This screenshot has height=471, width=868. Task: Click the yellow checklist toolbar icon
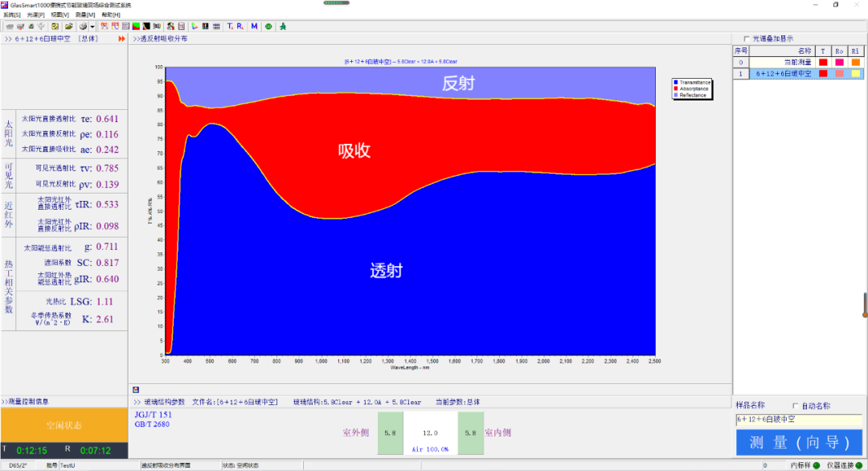(55, 26)
